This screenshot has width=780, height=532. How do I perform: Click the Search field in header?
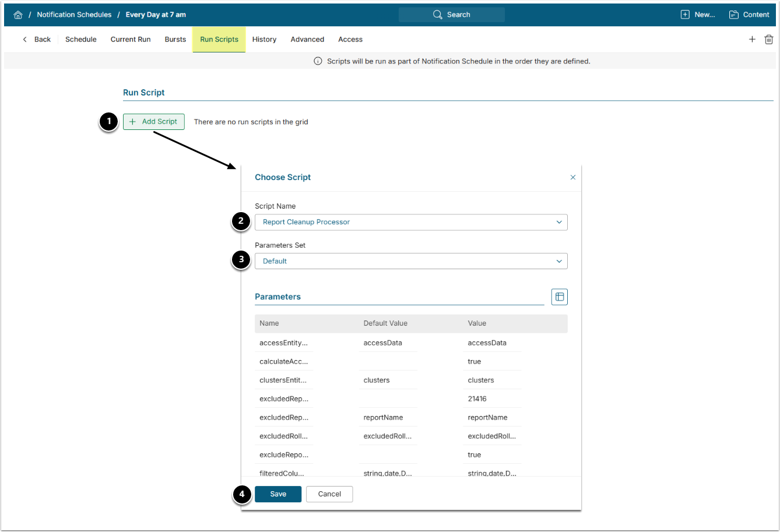[452, 15]
